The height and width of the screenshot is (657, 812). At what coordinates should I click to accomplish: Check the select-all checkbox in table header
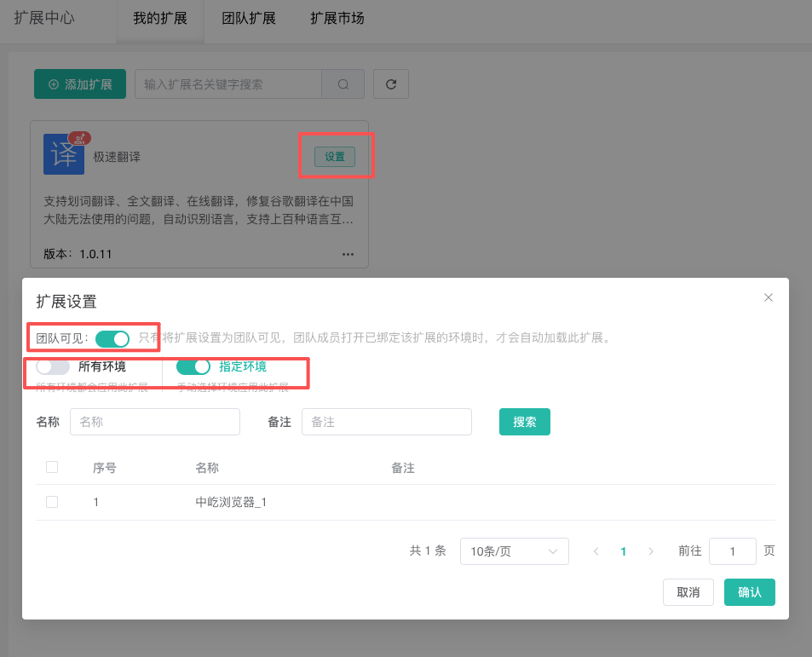52,467
